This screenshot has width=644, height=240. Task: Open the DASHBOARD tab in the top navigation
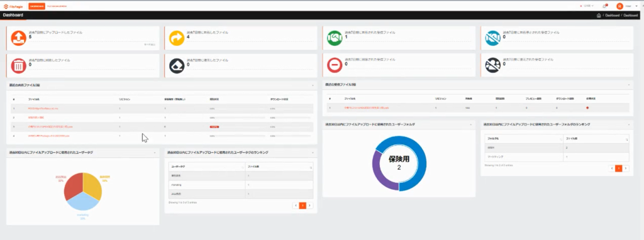(37, 6)
